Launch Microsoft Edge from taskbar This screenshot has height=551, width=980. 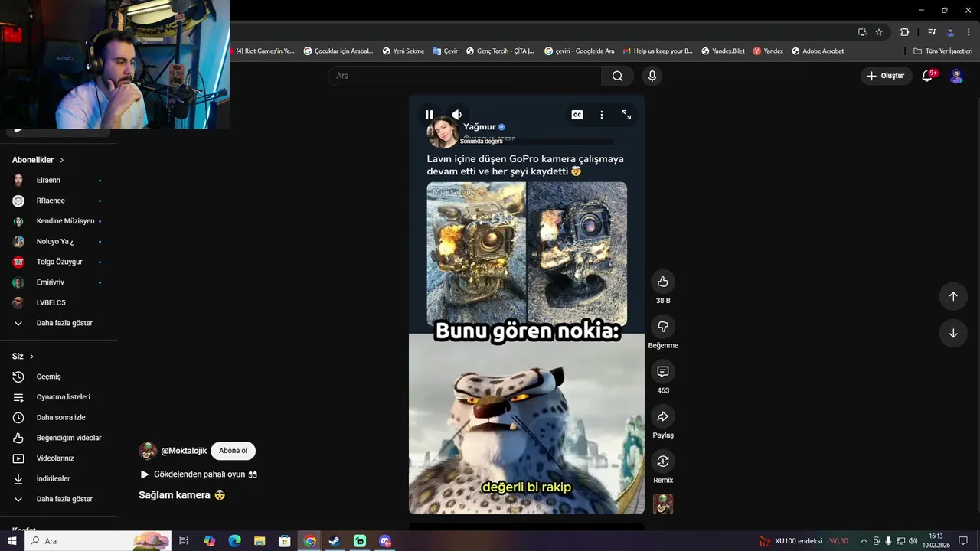click(234, 541)
